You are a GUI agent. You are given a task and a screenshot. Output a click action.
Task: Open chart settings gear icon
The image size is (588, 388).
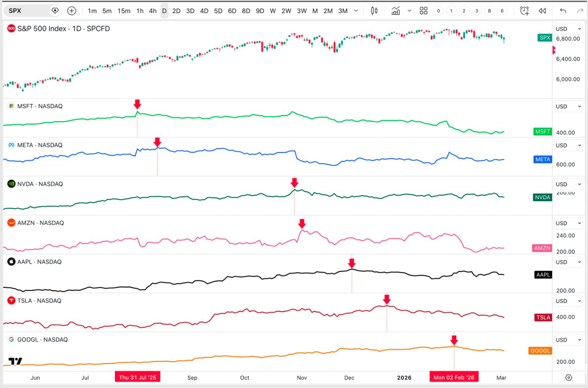point(569,378)
